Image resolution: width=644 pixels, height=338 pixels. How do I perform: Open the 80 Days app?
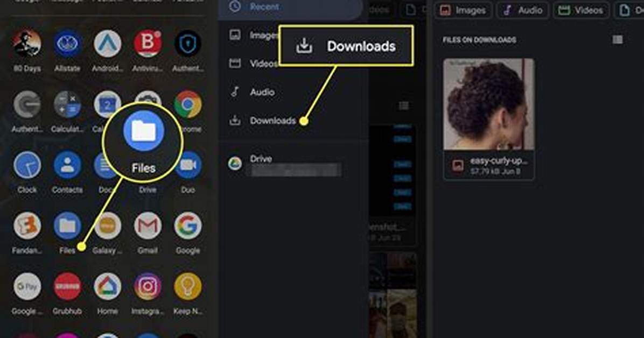[x=27, y=43]
